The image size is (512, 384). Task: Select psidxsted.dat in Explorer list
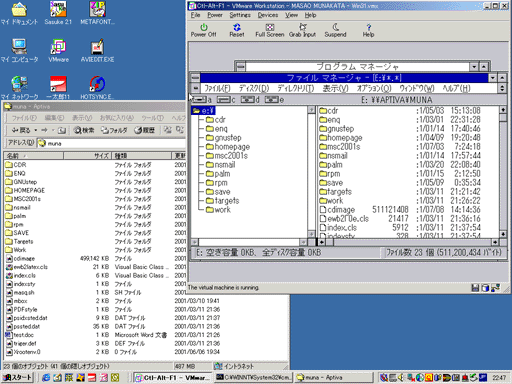click(27, 318)
